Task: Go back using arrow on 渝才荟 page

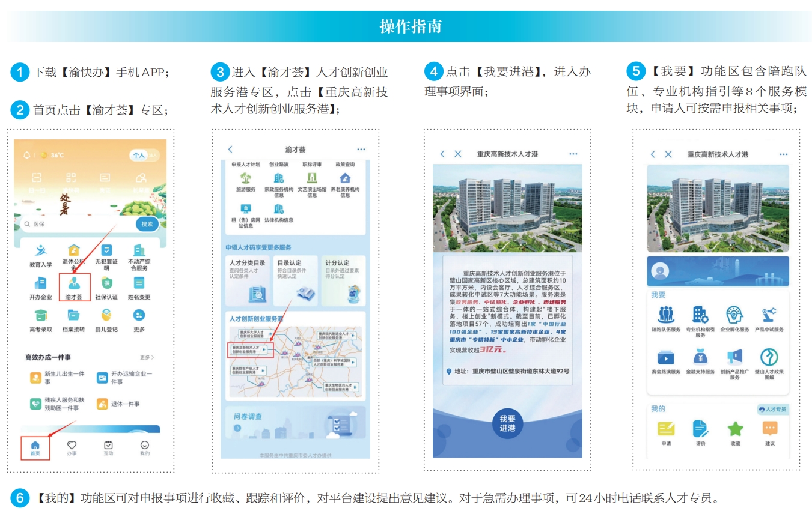Action: click(x=230, y=150)
